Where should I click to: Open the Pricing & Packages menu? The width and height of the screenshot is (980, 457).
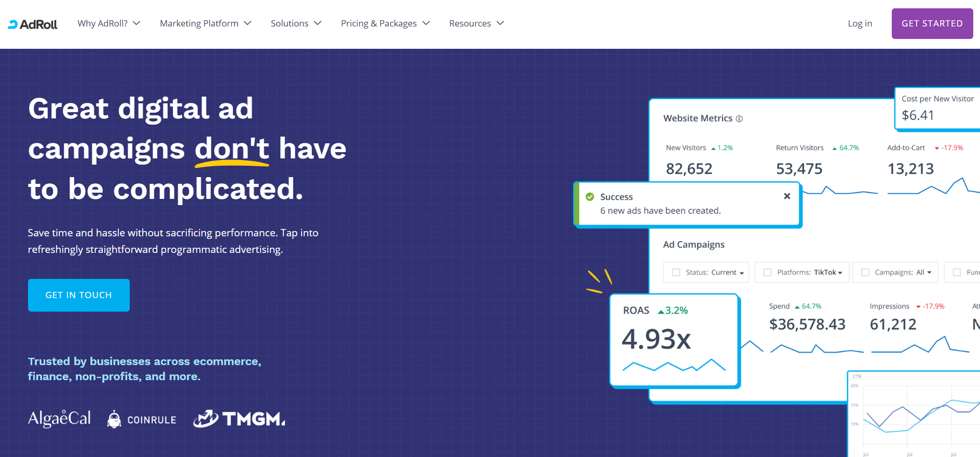tap(385, 23)
